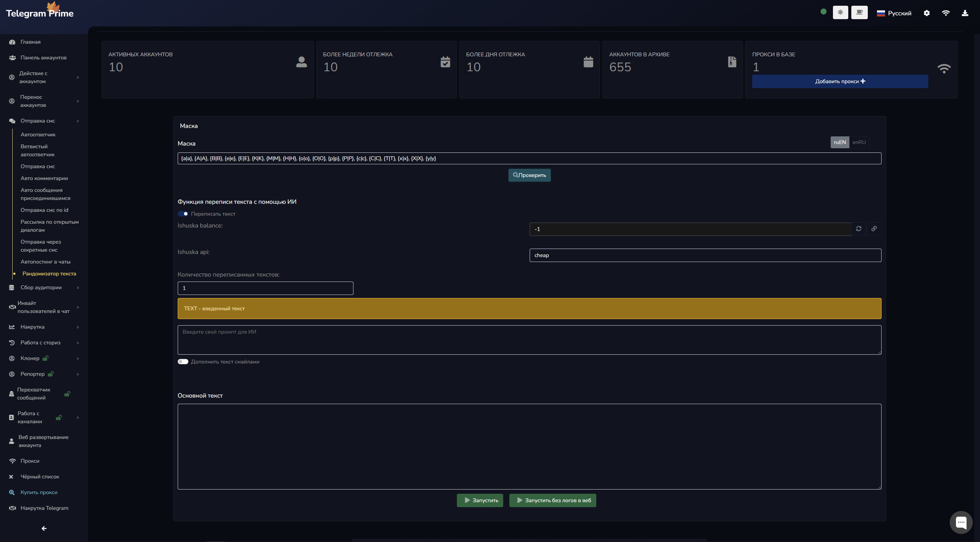Open Рандомизатор текста item
This screenshot has height=542, width=980.
point(49,273)
